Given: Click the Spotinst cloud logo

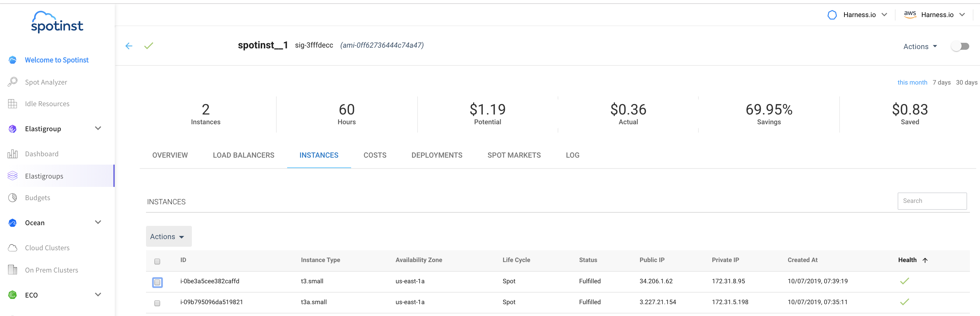Looking at the screenshot, I should [x=57, y=22].
